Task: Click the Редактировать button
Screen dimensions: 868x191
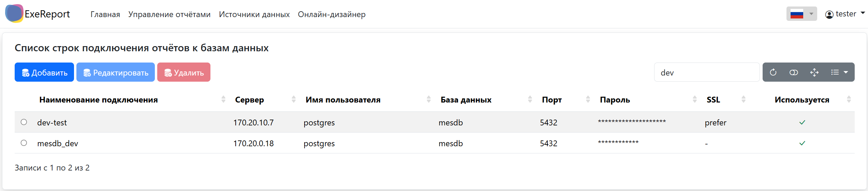Action: pos(116,72)
